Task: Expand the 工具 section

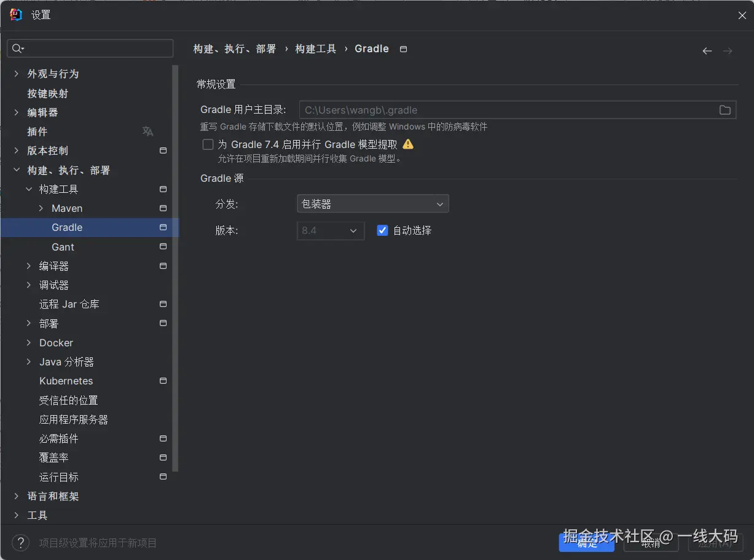Action: click(x=17, y=515)
